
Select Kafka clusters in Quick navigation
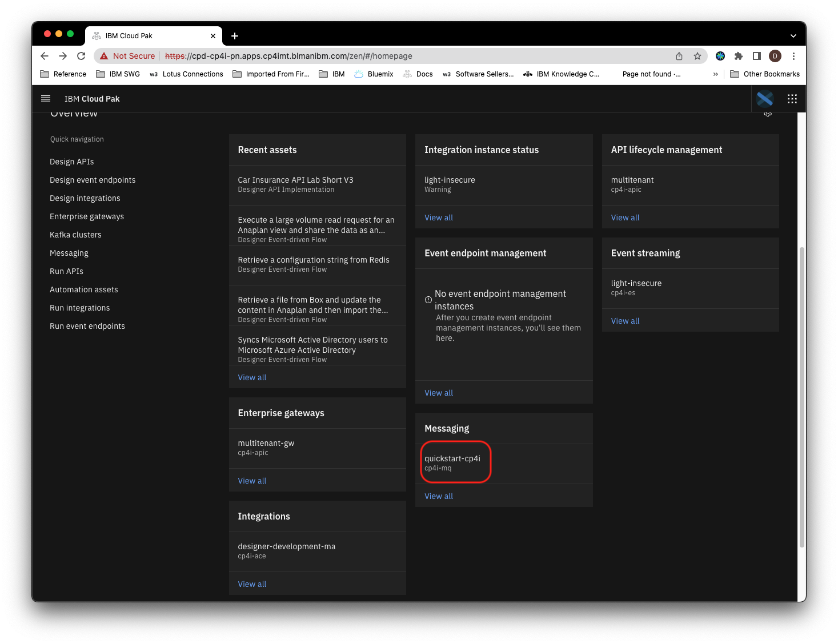point(75,235)
